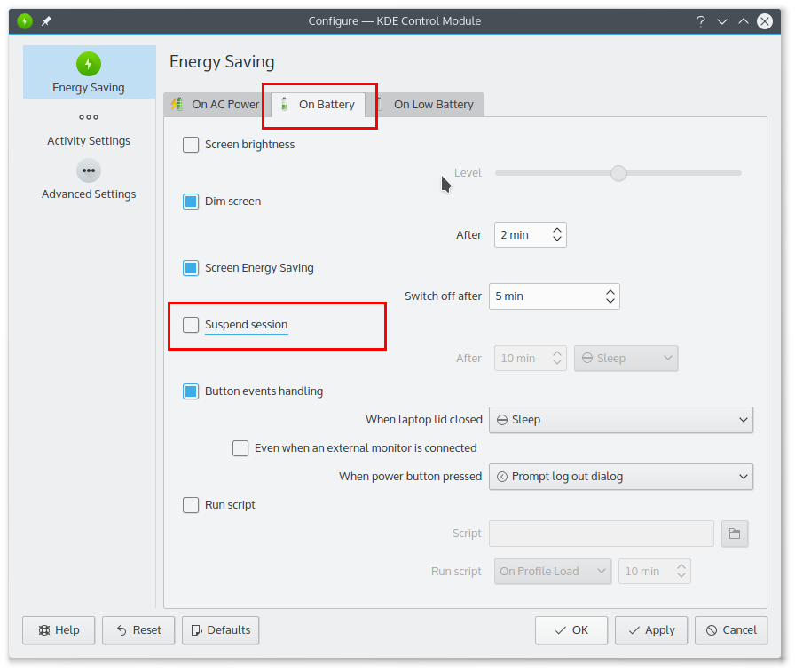This screenshot has height=672, width=795.
Task: Click the help question mark in the titlebar
Action: point(700,20)
